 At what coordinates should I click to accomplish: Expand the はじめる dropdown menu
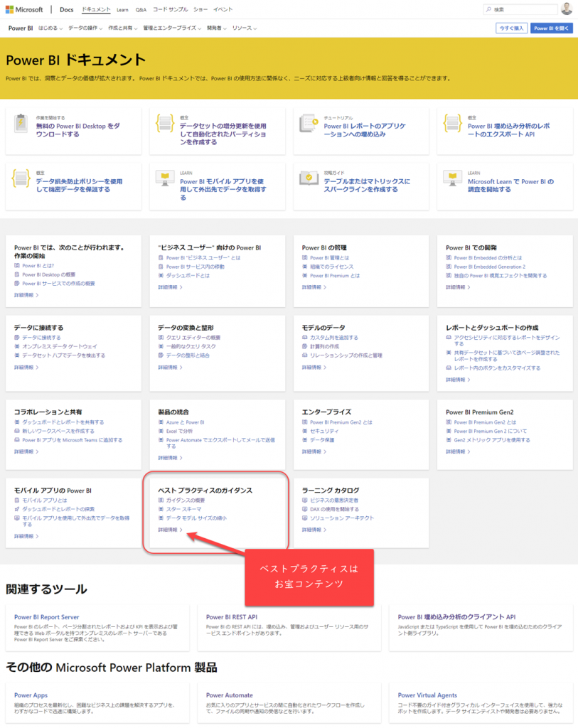pyautogui.click(x=50, y=28)
